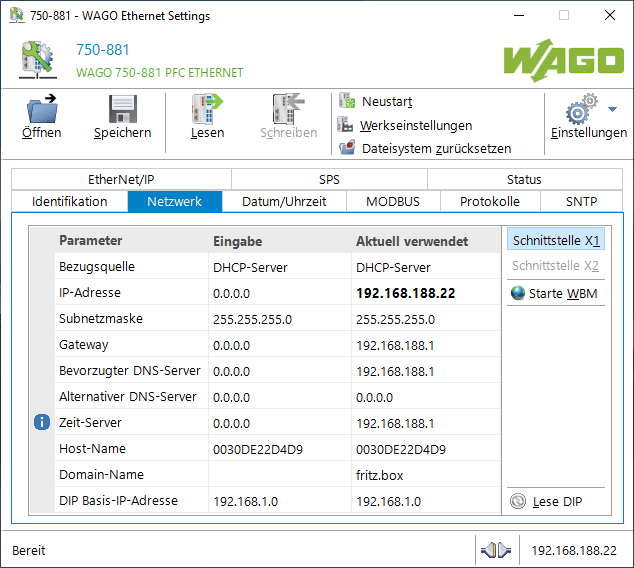Switch to the Identifikation tab

[70, 201]
